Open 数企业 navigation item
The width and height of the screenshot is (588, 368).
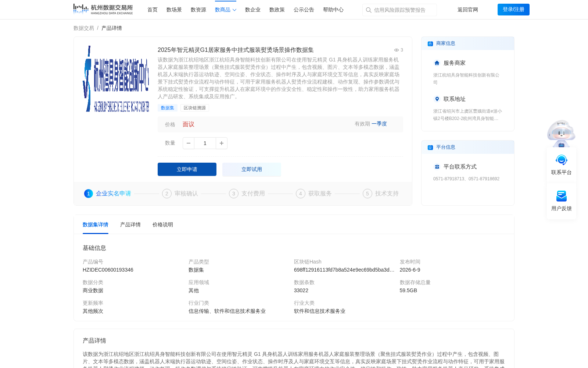(x=253, y=10)
